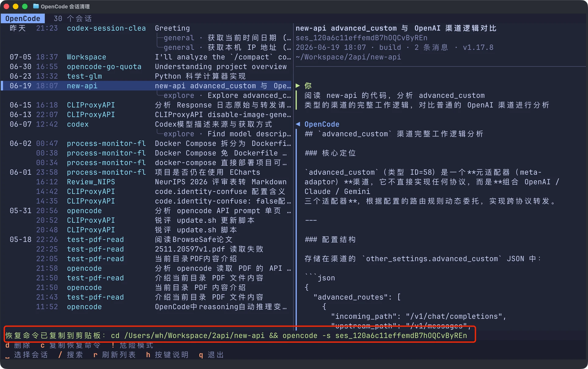Select the '分析 opencode API prompt 单页' session
The image size is (588, 369).
click(146, 211)
